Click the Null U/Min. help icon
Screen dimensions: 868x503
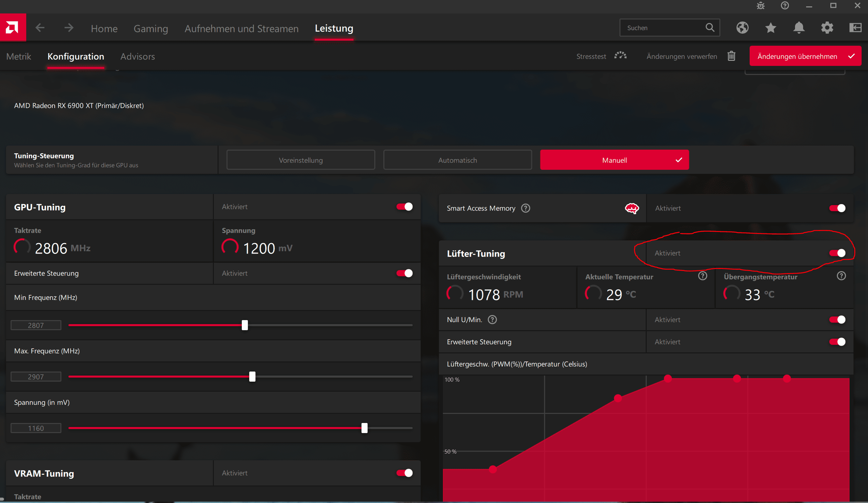492,320
